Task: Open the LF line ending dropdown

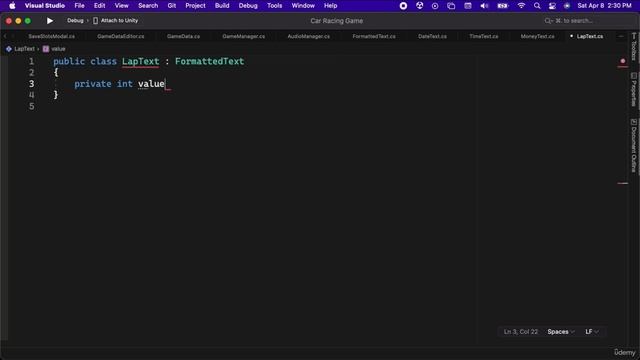Action: pyautogui.click(x=592, y=332)
